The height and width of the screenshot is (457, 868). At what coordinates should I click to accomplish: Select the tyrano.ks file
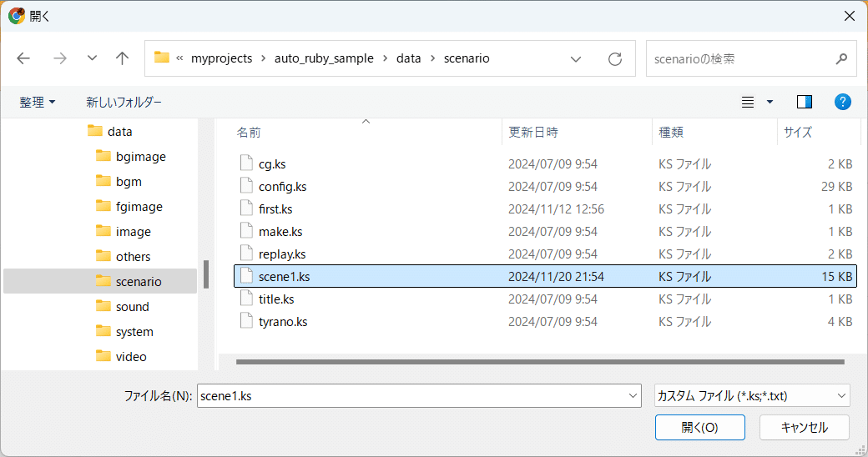[545, 321]
